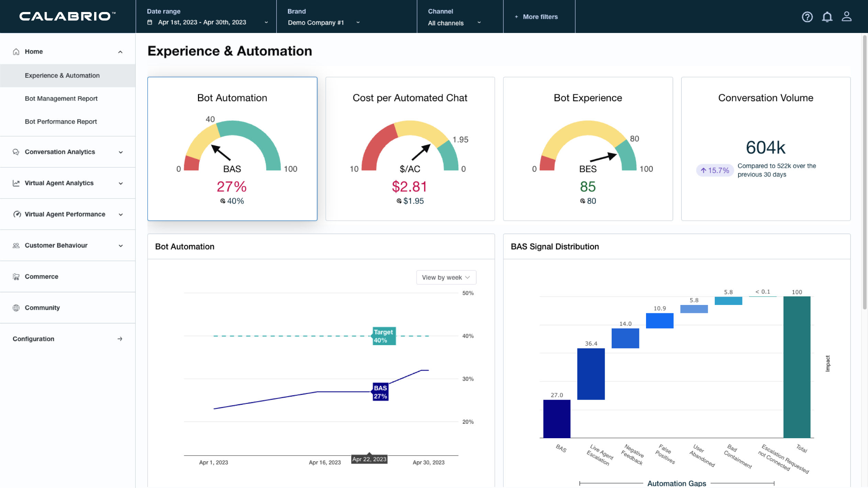Click the Apr 22, 2023 timeline marker
868x488 pixels.
[369, 459]
